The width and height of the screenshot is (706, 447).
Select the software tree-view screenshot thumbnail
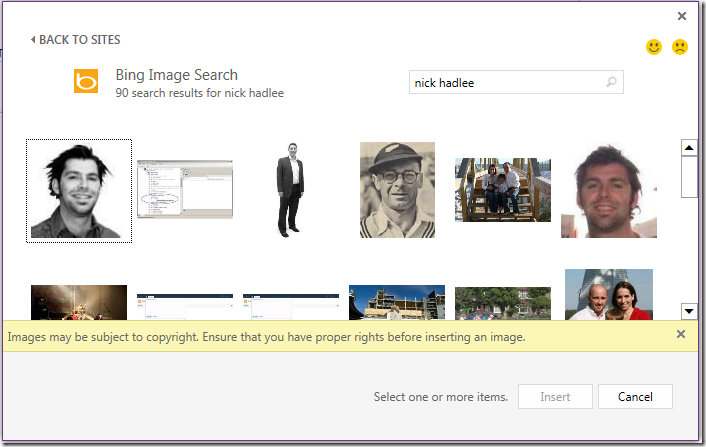coord(184,188)
